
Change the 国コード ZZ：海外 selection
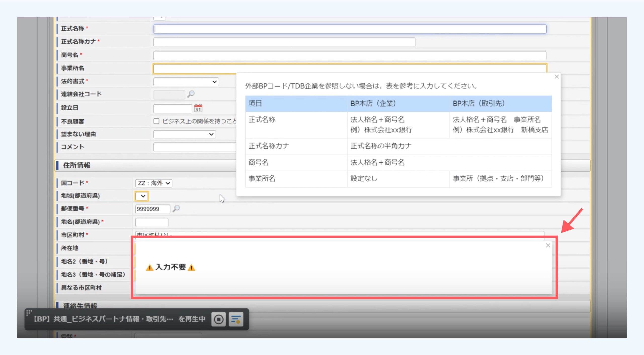(153, 183)
